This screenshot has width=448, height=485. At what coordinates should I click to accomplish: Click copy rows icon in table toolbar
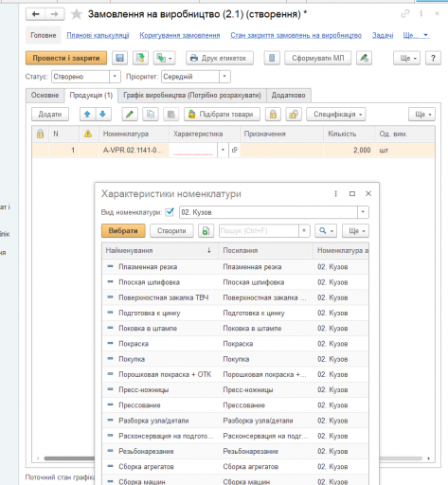[151, 115]
